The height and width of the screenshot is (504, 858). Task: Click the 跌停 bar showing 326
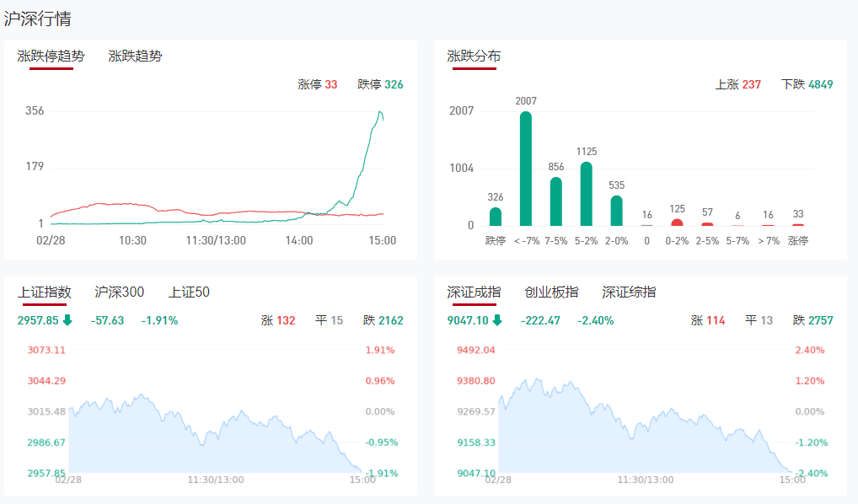tap(496, 217)
